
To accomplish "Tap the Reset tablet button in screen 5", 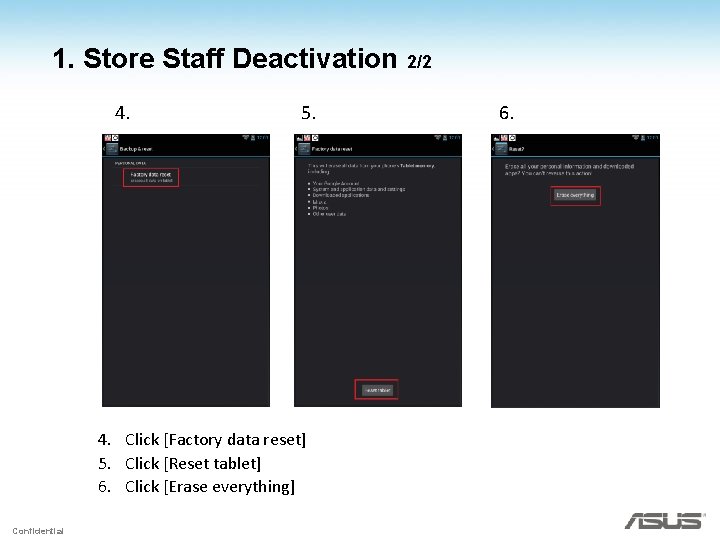I will click(377, 390).
